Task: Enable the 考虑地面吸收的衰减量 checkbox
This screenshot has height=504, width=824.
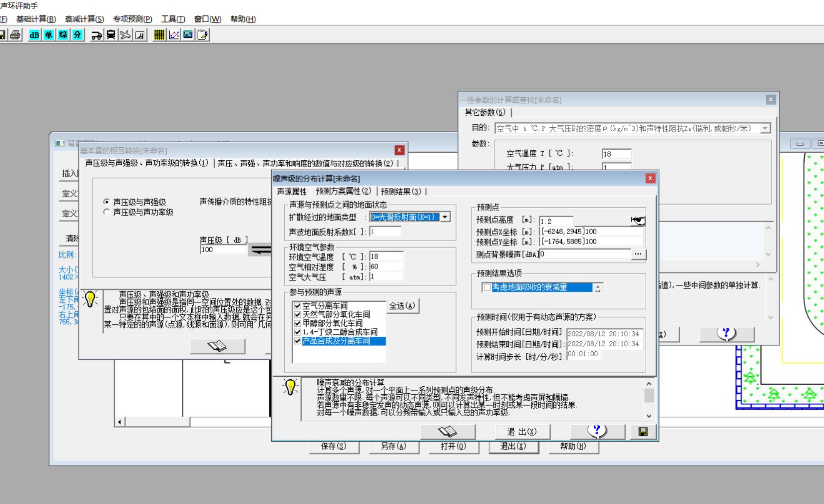Action: coord(487,287)
